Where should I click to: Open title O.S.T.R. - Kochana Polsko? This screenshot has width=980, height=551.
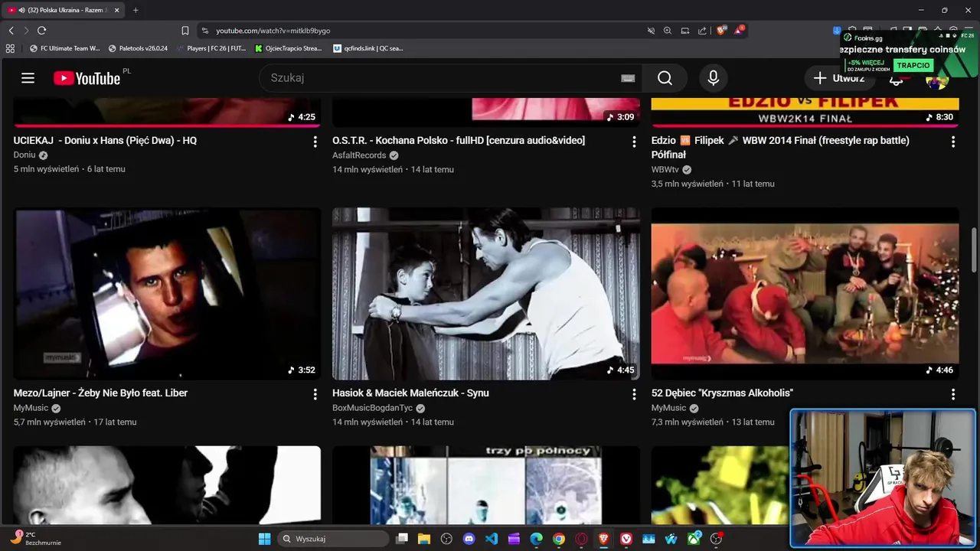tap(459, 141)
